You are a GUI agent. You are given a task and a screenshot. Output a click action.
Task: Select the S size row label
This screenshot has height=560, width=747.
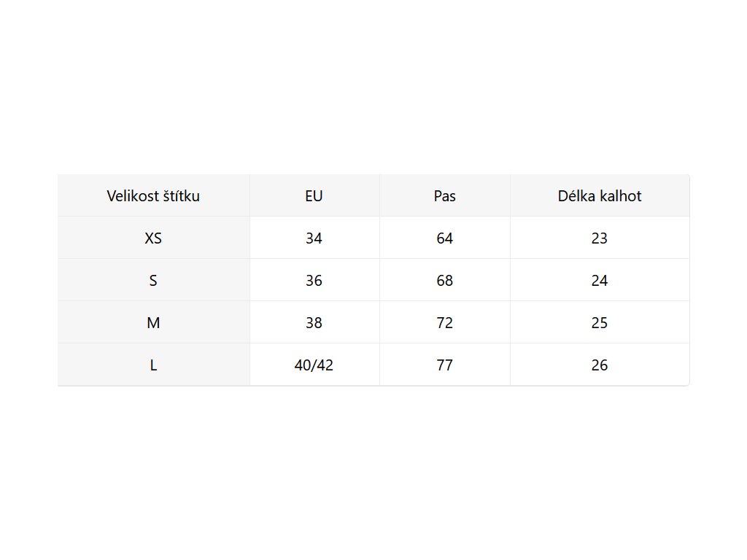[153, 281]
